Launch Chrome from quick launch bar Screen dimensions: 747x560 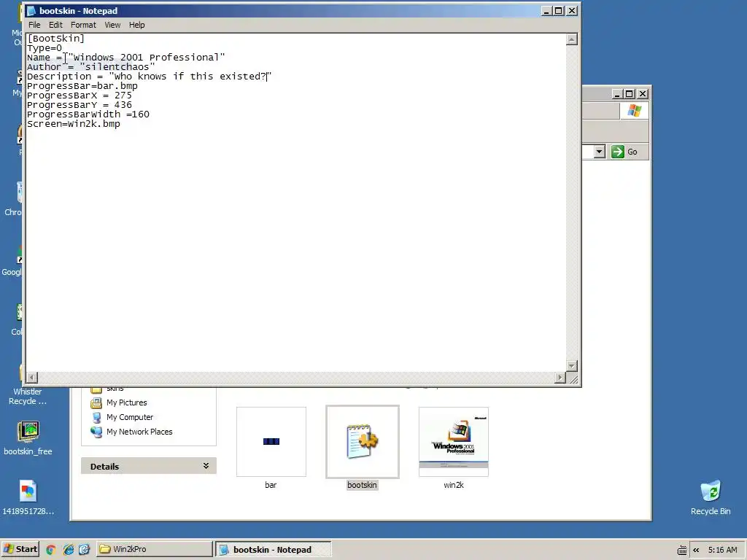(51, 550)
